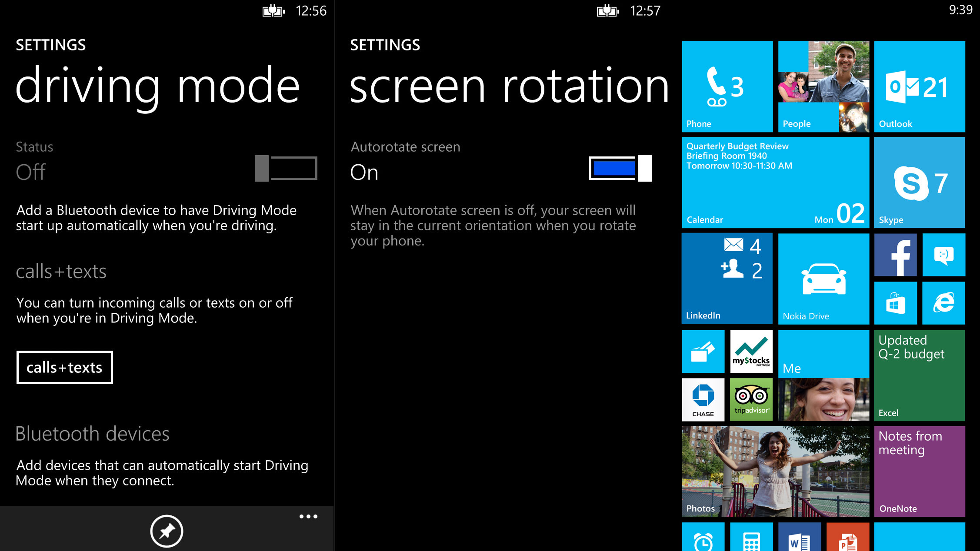
Task: Toggle Driving Mode status off/on
Action: point(285,168)
